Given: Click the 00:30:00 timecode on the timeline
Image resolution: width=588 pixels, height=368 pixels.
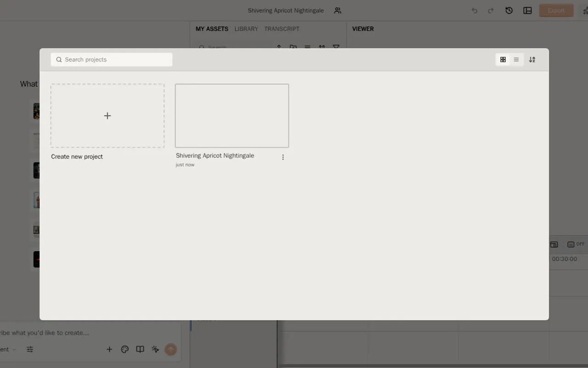Looking at the screenshot, I should 565,259.
